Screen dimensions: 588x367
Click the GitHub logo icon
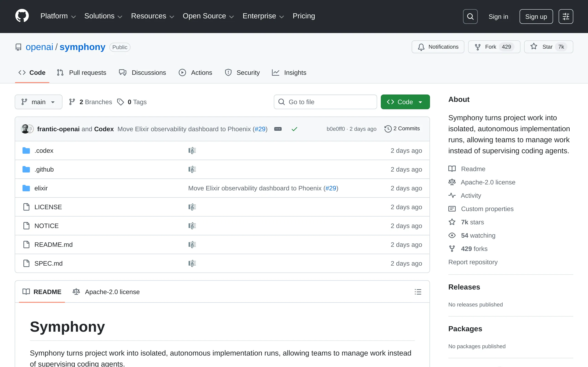pyautogui.click(x=22, y=16)
